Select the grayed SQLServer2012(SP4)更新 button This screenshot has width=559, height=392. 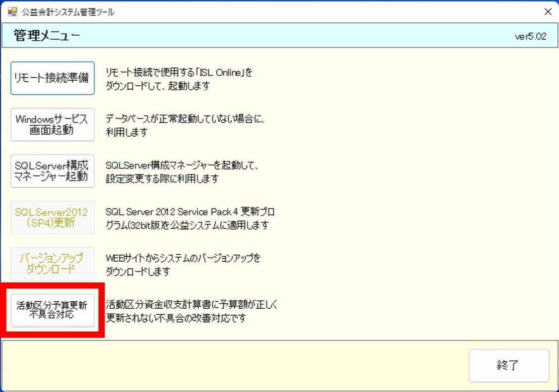click(52, 218)
